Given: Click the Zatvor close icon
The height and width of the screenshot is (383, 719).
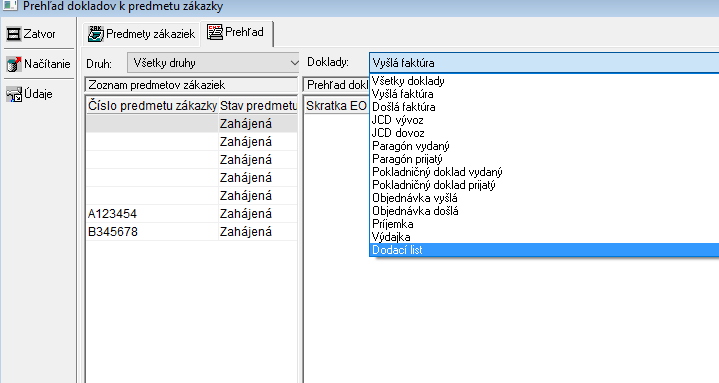Looking at the screenshot, I should (x=14, y=34).
